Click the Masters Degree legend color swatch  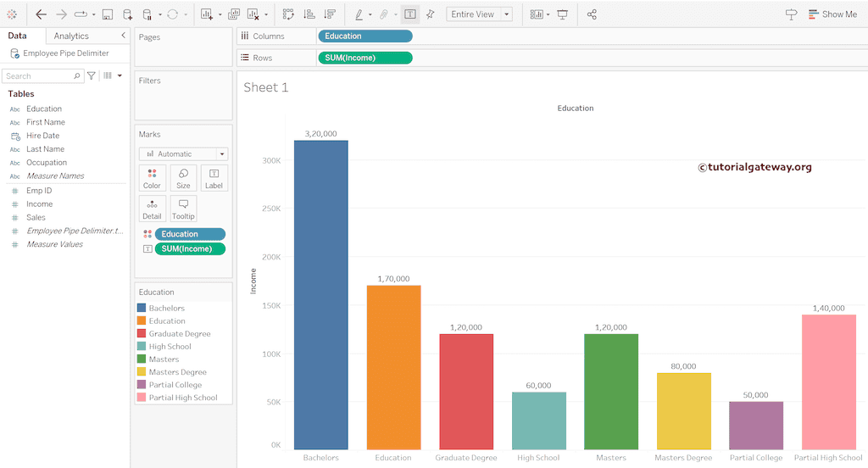click(142, 371)
